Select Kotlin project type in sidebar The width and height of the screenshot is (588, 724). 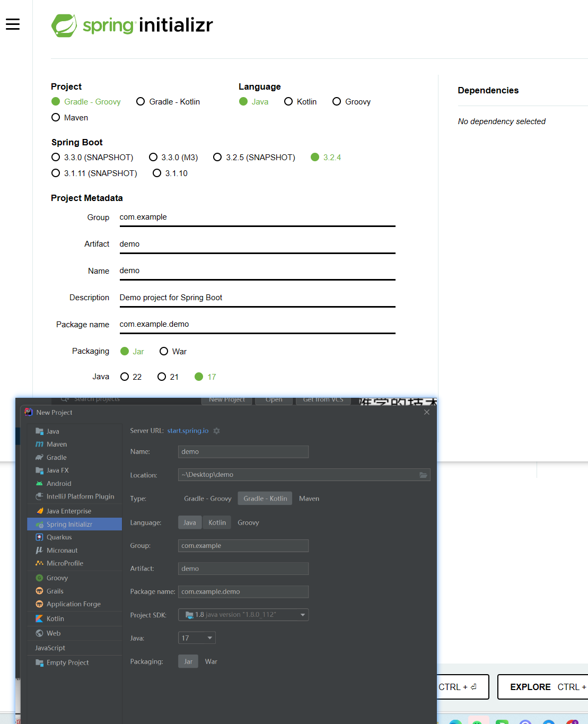point(55,619)
